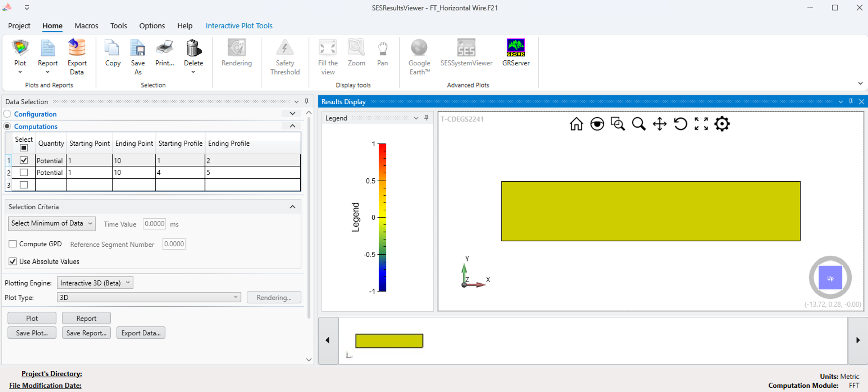This screenshot has height=392, width=868.
Task: Open the Plotting Engine dropdown
Action: (x=95, y=283)
